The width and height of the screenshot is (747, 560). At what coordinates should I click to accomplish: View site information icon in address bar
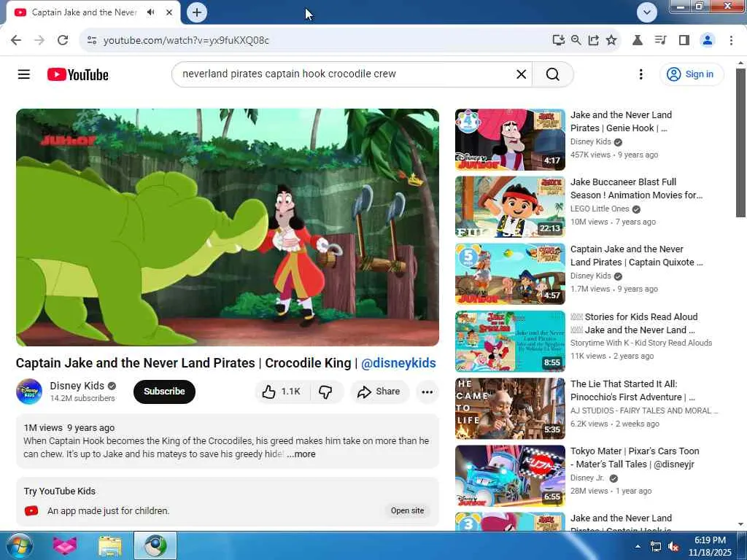click(92, 41)
